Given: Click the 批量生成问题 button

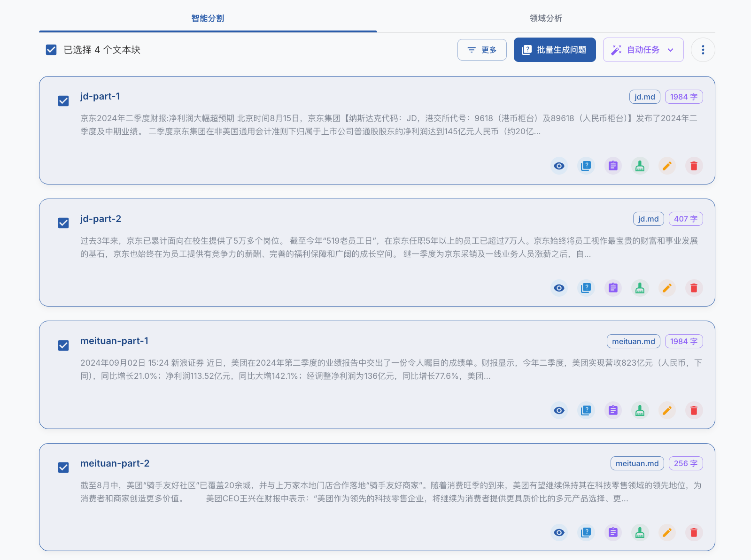Looking at the screenshot, I should (555, 50).
